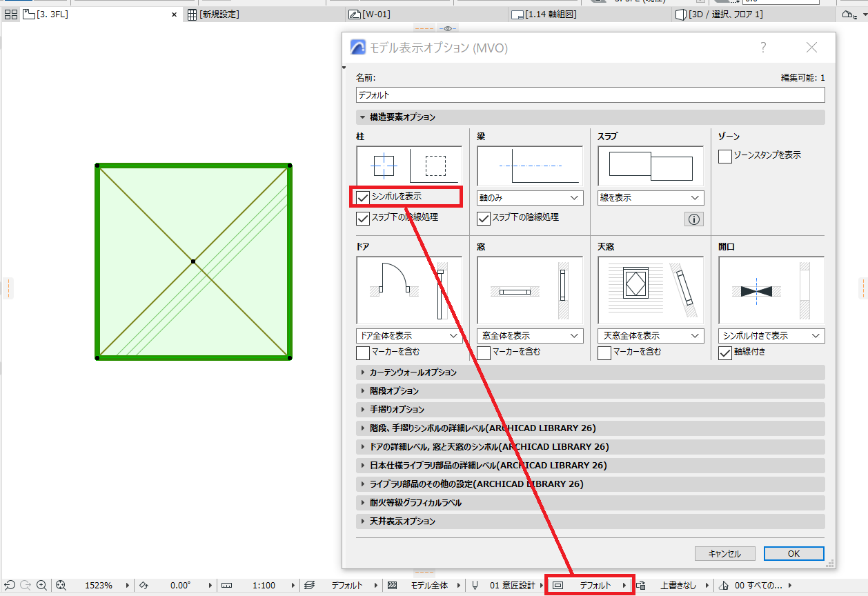Click the キャンセル button
The height and width of the screenshot is (596, 868).
(x=725, y=554)
